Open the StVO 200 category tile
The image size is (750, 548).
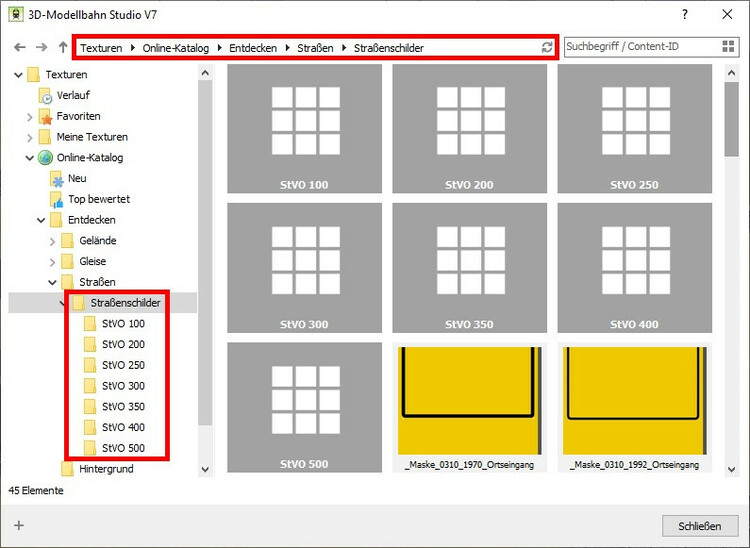point(469,129)
